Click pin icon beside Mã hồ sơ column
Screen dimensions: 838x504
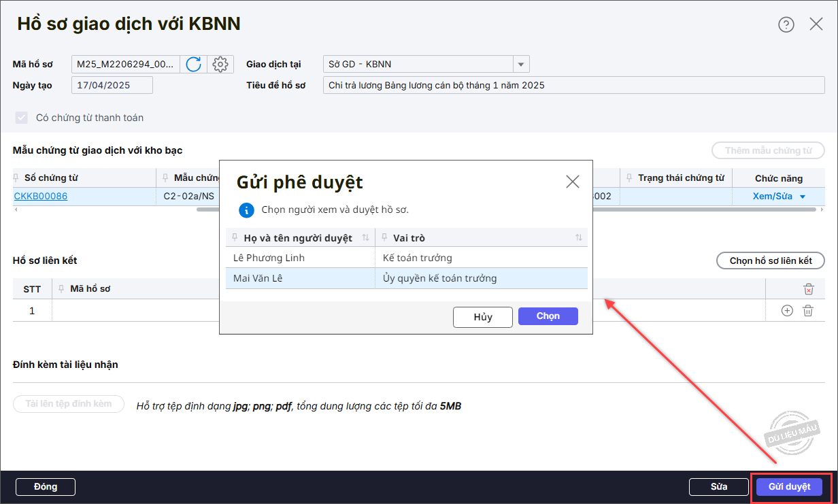63,288
